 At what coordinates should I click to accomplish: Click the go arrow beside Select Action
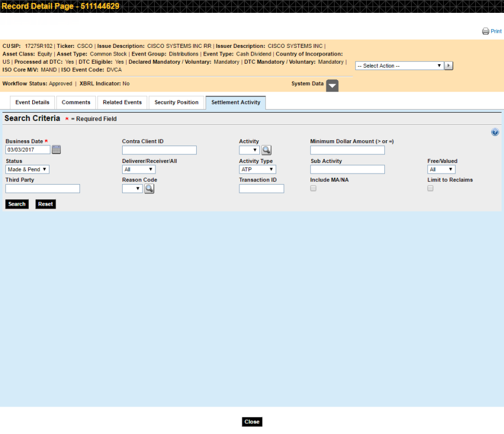coord(449,66)
